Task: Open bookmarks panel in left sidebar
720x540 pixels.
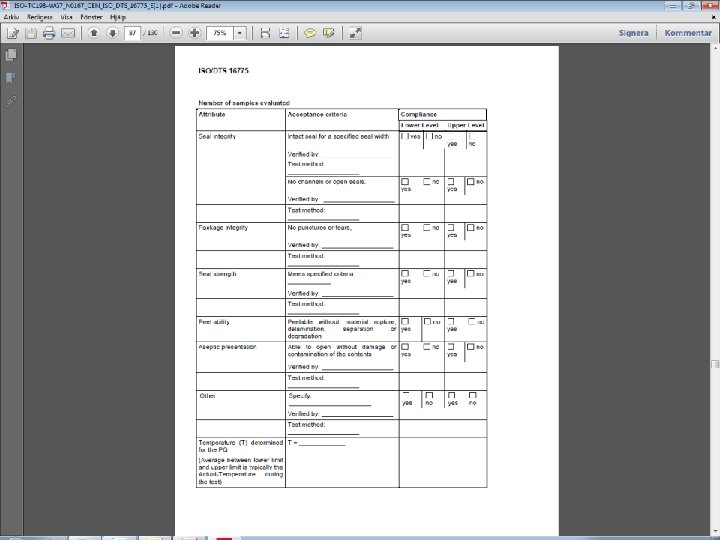Action: (x=11, y=78)
